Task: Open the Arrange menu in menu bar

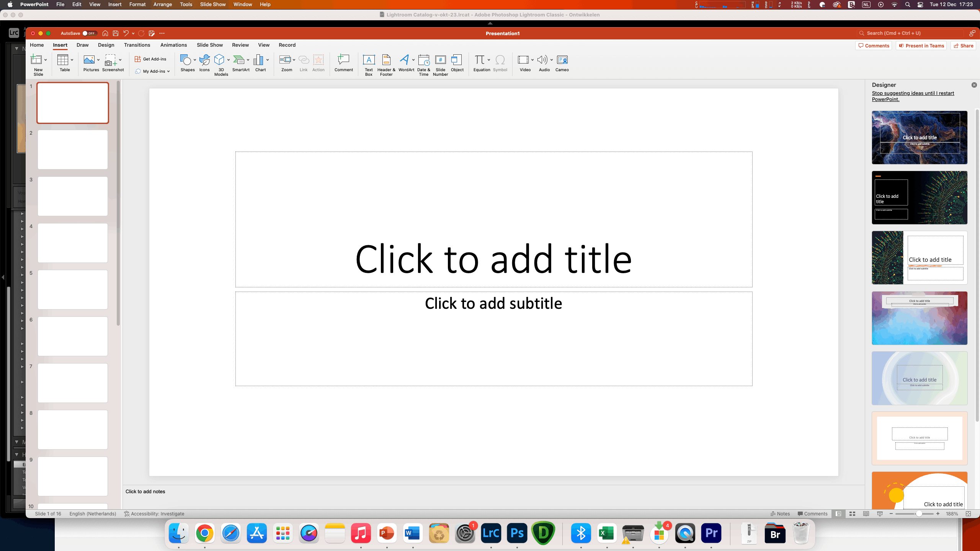Action: (x=162, y=5)
